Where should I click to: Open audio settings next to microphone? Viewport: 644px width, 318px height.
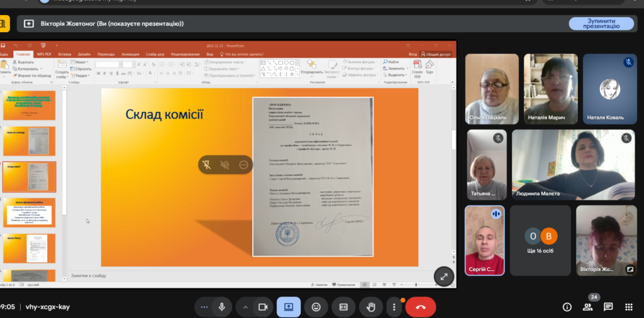click(203, 307)
